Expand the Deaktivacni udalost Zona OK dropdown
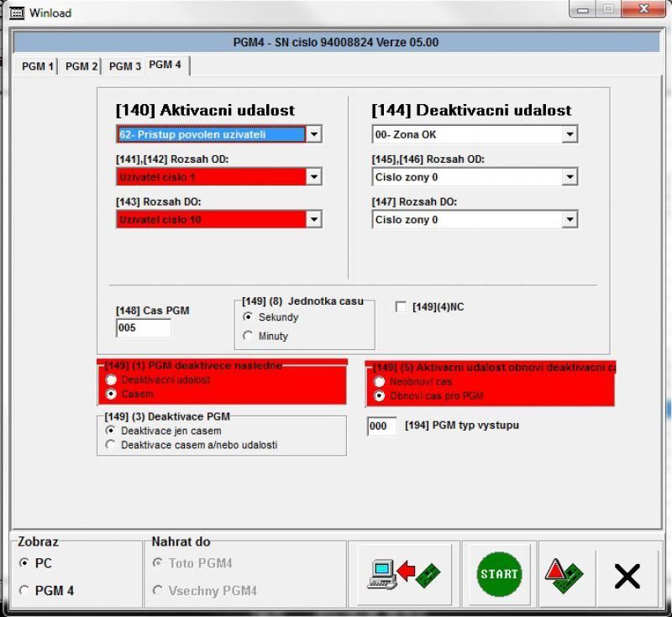672x617 pixels. [570, 134]
